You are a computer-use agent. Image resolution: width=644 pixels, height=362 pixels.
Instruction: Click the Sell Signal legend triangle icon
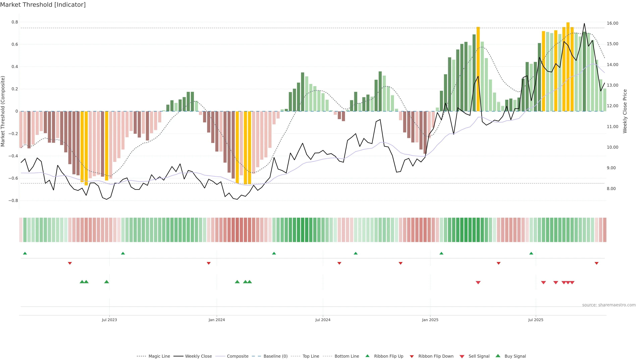462,356
